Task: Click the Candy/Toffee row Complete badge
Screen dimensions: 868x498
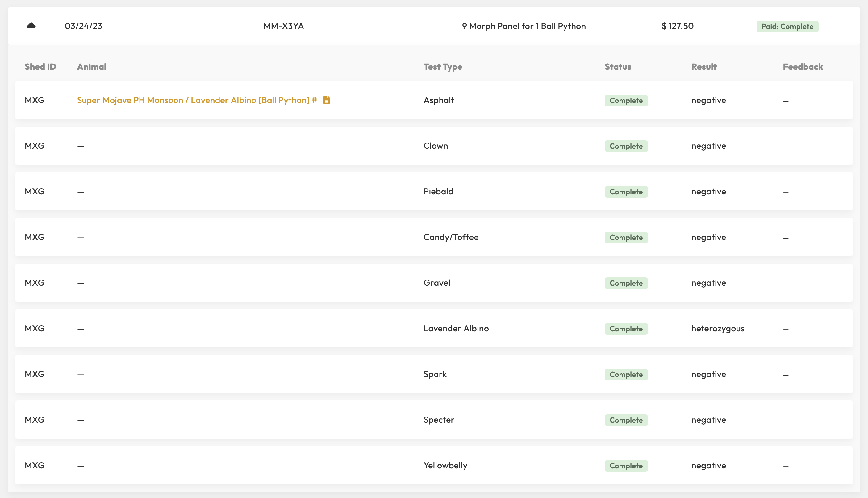Action: (x=626, y=237)
